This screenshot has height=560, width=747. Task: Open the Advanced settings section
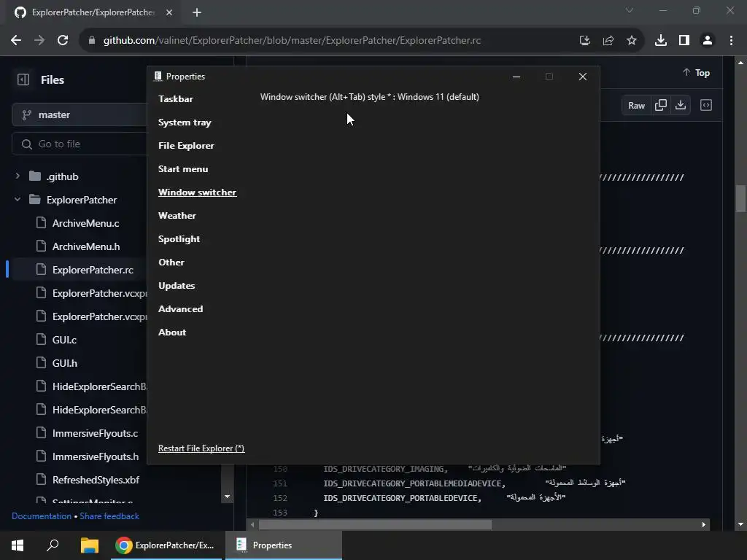(x=181, y=309)
